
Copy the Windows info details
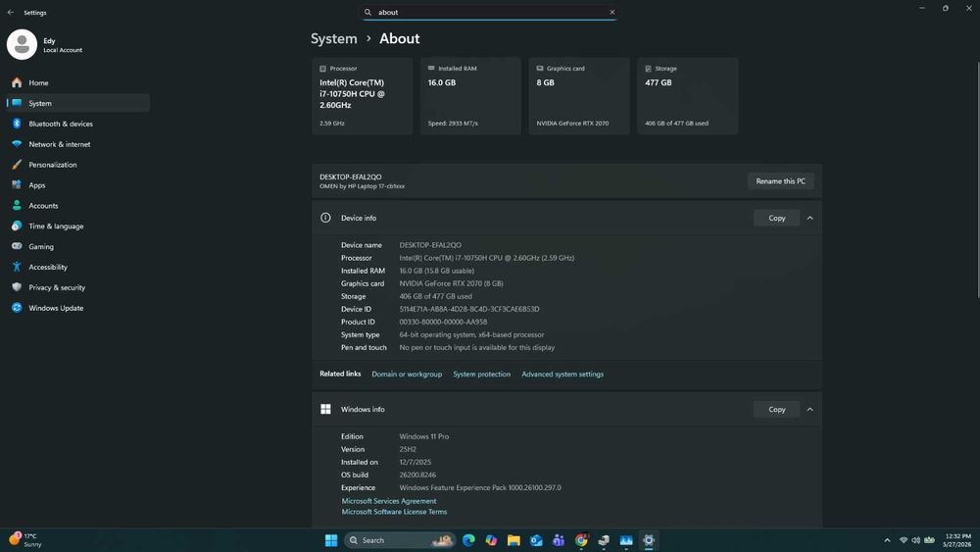pyautogui.click(x=776, y=410)
